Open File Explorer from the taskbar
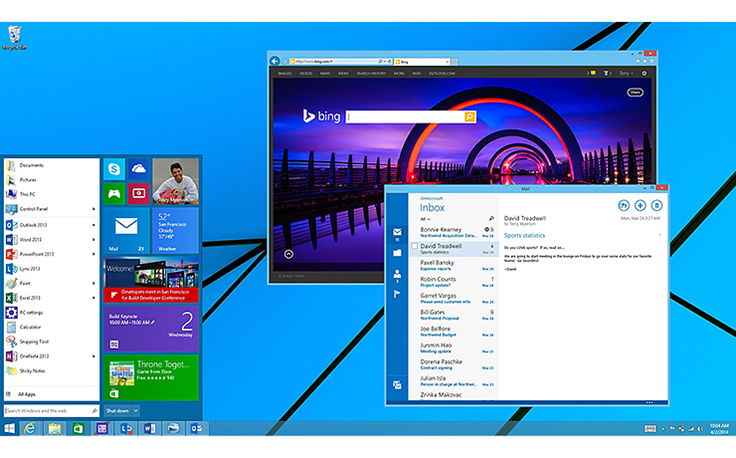Image resolution: width=736 pixels, height=458 pixels. 54,428
